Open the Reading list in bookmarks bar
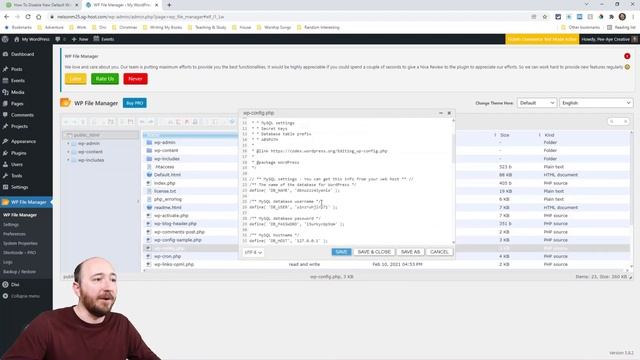The width and height of the screenshot is (640, 360). [621, 27]
